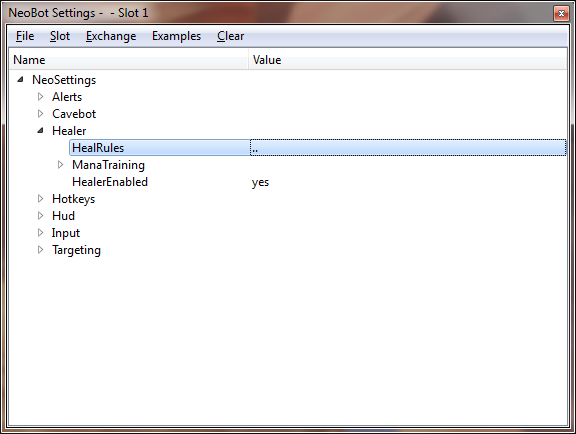The image size is (576, 434).
Task: Open the Slot menu
Action: click(x=60, y=36)
